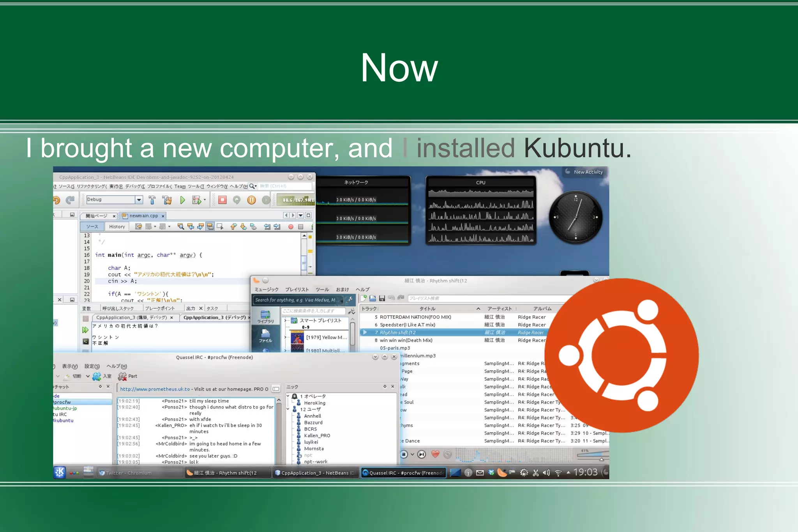Switch to Twitter - Chromium taskbar entry
Image resolution: width=798 pixels, height=532 pixels.
(139, 473)
